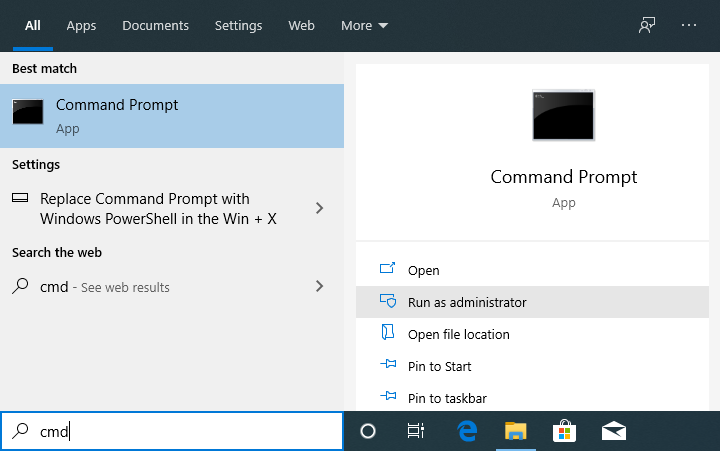
Task: Click Open file location
Action: click(x=458, y=334)
